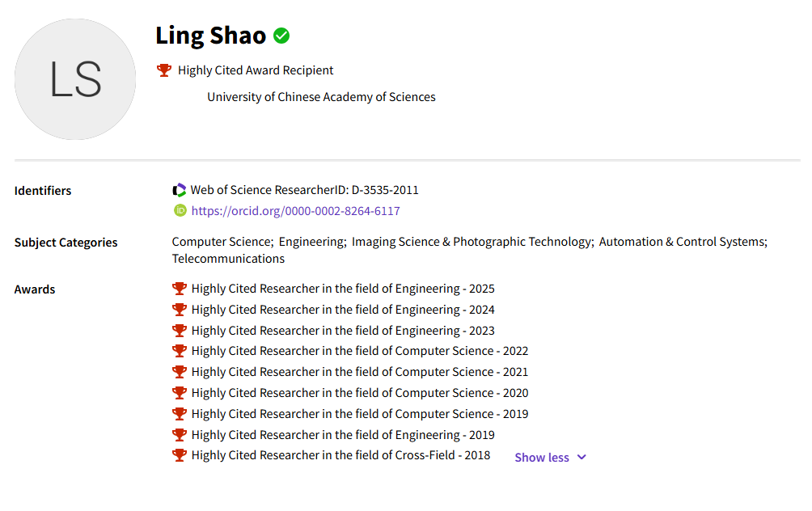Image resolution: width=812 pixels, height=511 pixels.
Task: Click trophy icon beside Computer Science 2020 award
Action: pyautogui.click(x=180, y=393)
